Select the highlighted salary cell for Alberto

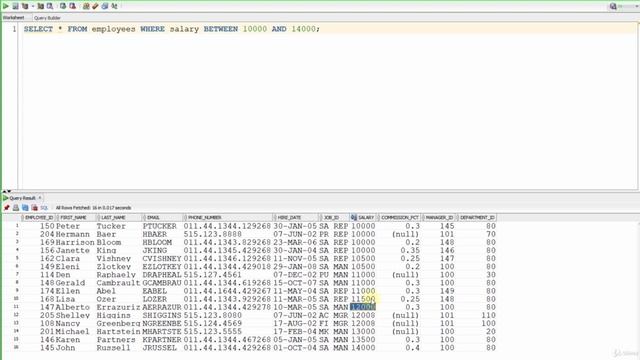click(363, 307)
